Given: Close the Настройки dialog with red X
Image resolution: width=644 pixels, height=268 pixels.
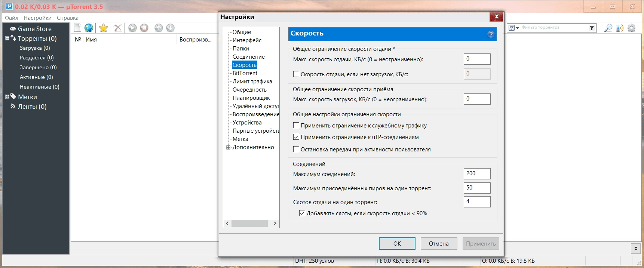Looking at the screenshot, I should coord(496,16).
